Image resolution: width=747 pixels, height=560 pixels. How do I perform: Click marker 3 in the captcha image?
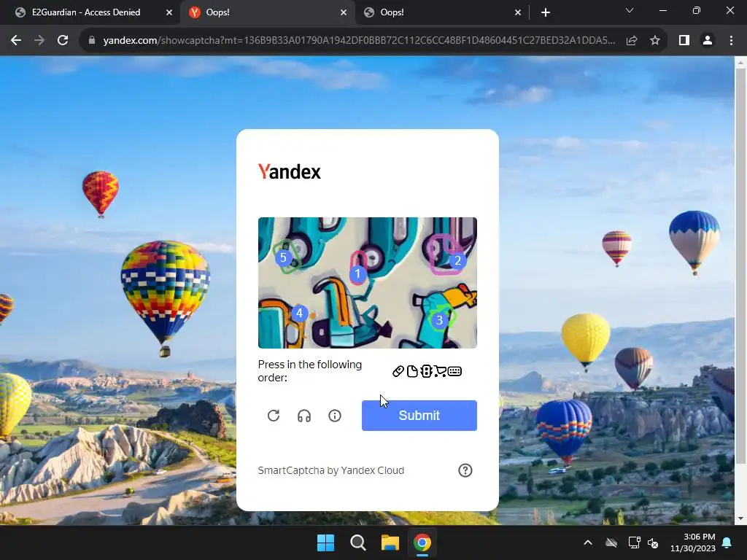439,321
